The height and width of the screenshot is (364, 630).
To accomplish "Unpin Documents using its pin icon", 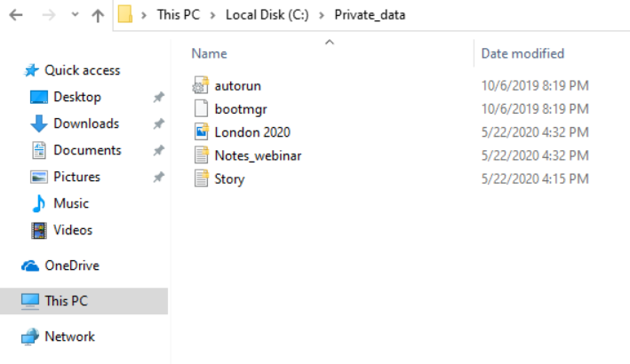I will click(158, 150).
